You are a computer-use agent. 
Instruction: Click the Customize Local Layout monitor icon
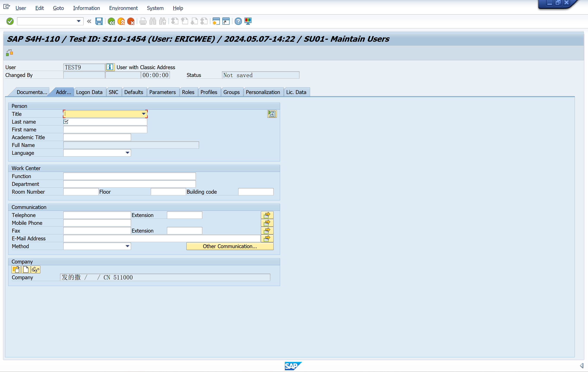coord(248,21)
